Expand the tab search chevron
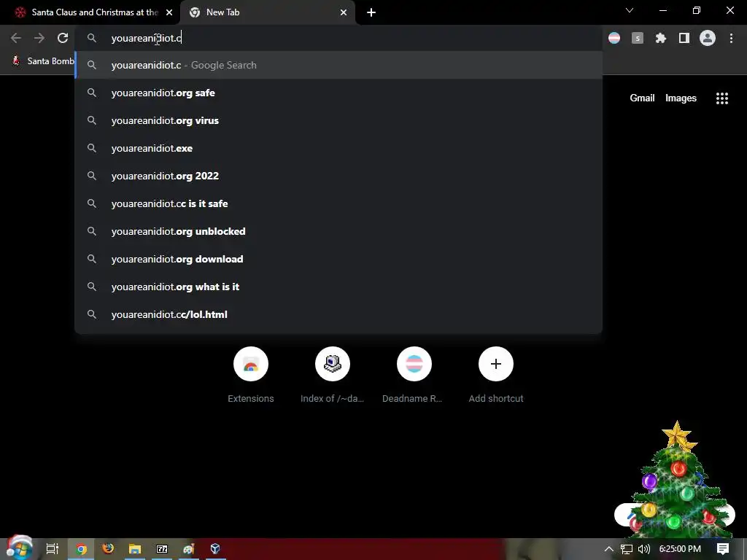The height and width of the screenshot is (560, 747). pos(630,10)
